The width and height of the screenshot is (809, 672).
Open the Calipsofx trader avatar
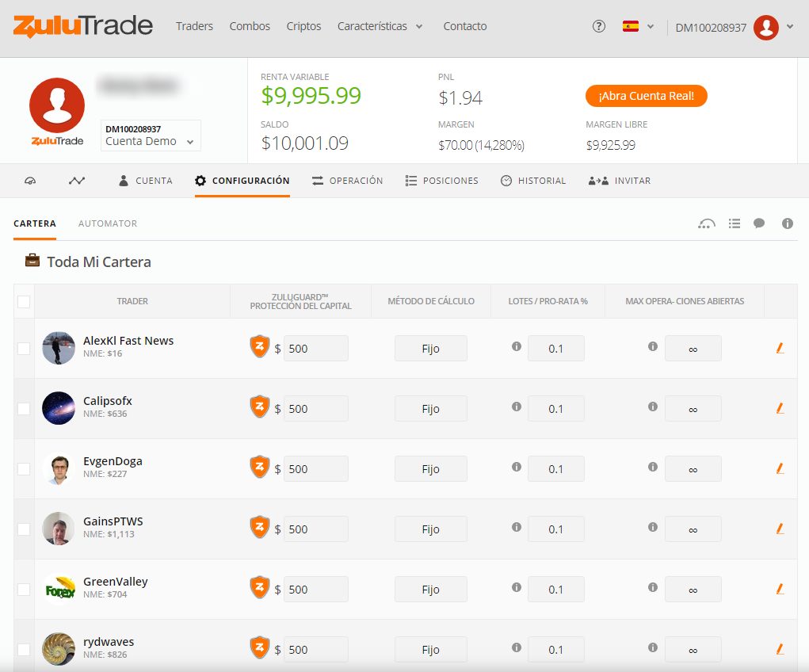click(59, 408)
